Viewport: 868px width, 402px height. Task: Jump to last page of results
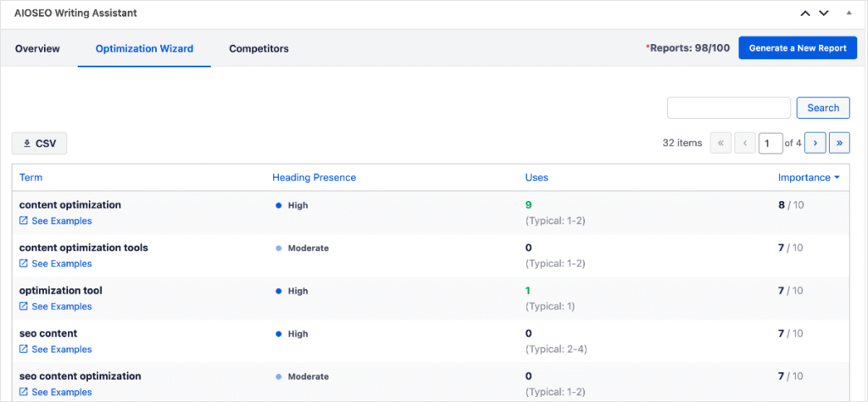pos(840,142)
